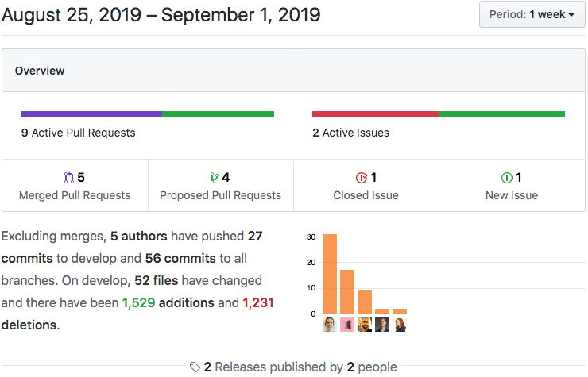Click the date range heading August 25, 2019

161,15
